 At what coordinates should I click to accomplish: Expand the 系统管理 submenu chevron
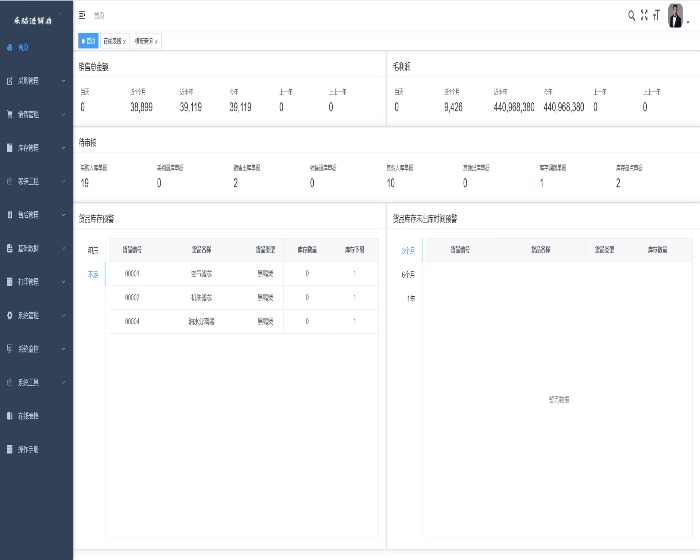tap(63, 315)
